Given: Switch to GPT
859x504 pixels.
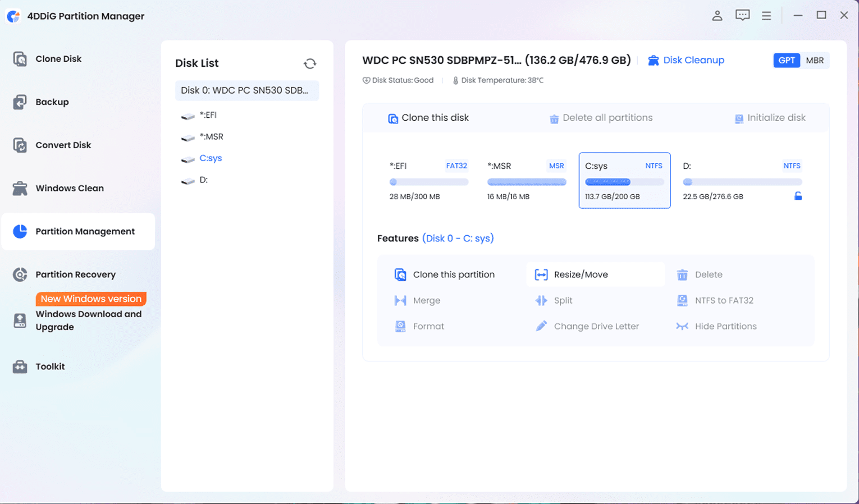Looking at the screenshot, I should tap(787, 60).
